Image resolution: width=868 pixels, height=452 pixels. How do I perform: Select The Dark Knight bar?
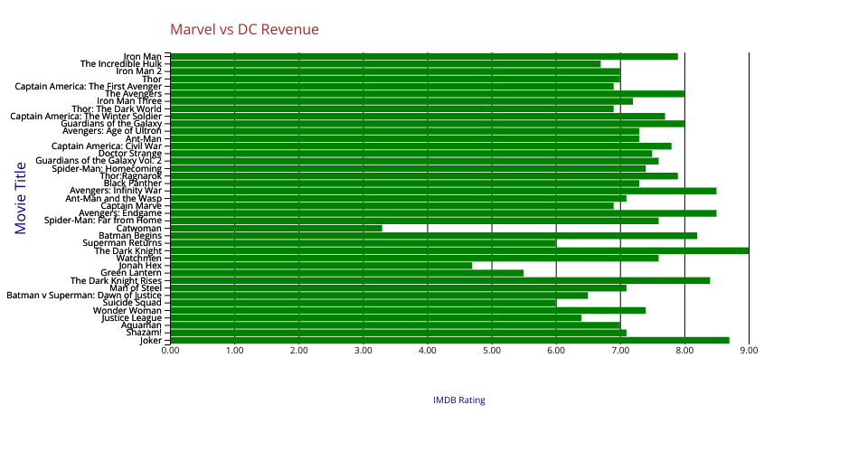[x=459, y=250]
